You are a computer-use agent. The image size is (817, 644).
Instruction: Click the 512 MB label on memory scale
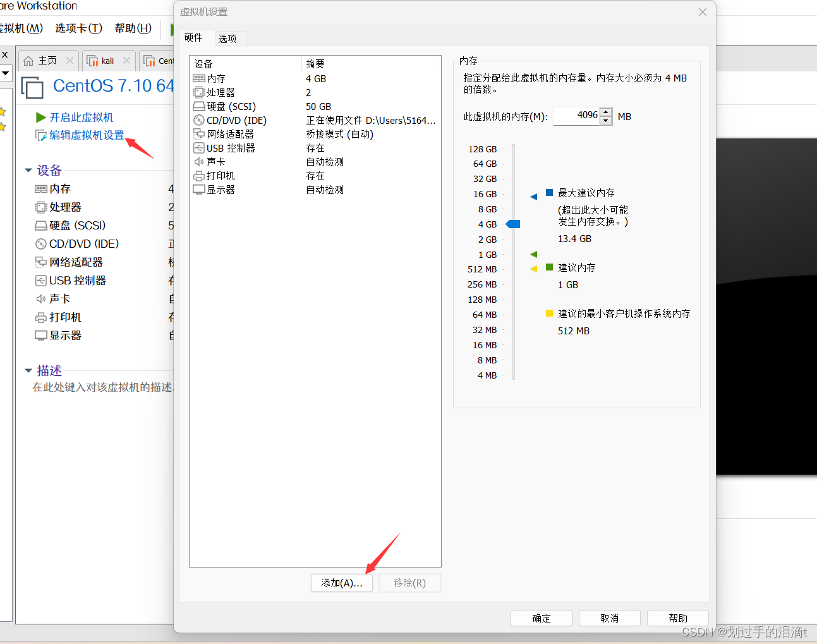(x=483, y=269)
